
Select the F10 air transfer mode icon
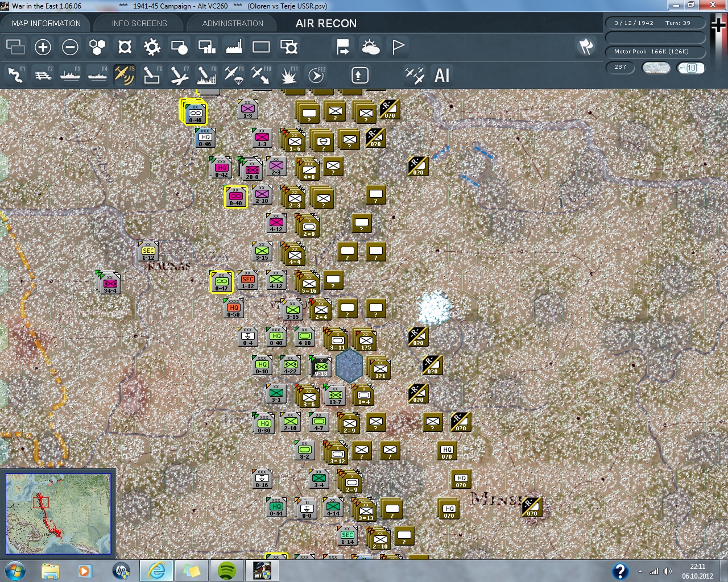click(261, 75)
